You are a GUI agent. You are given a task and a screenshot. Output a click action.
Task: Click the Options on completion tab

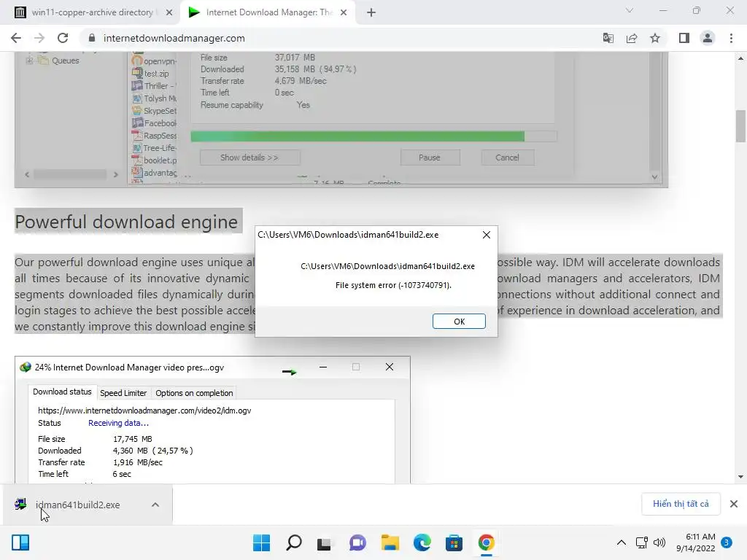[x=194, y=393]
